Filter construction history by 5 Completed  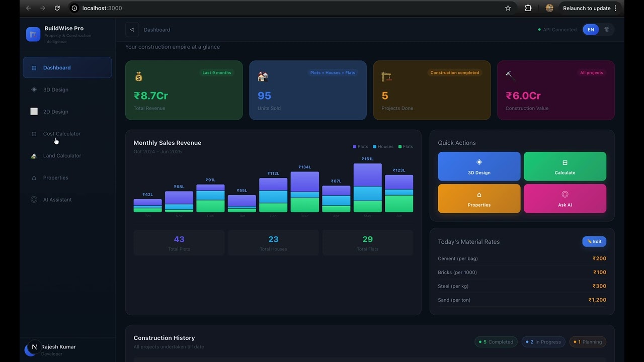pos(496,342)
